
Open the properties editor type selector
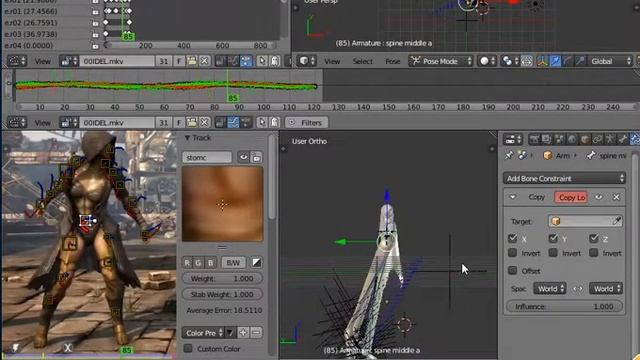[513, 140]
